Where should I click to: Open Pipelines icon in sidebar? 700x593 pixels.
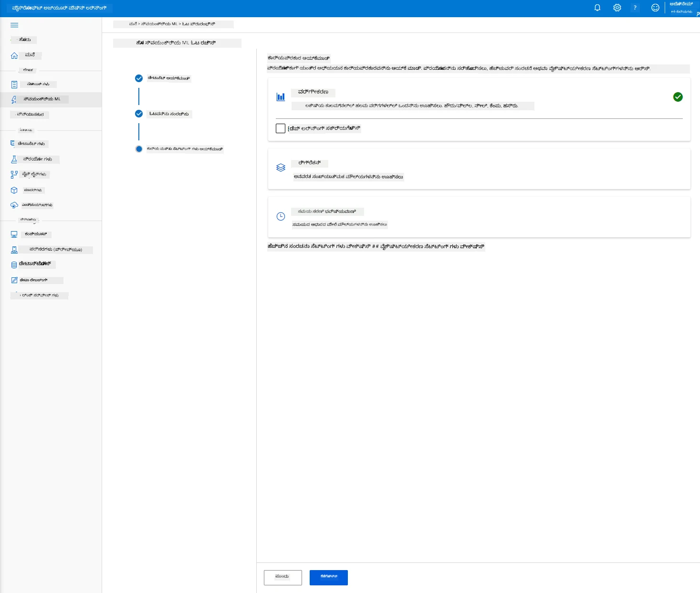(x=14, y=175)
